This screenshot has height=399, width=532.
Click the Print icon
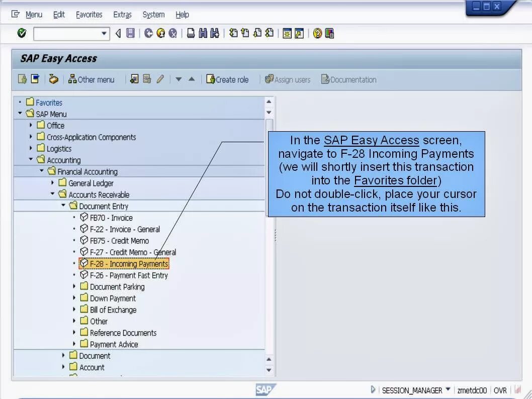tap(191, 33)
